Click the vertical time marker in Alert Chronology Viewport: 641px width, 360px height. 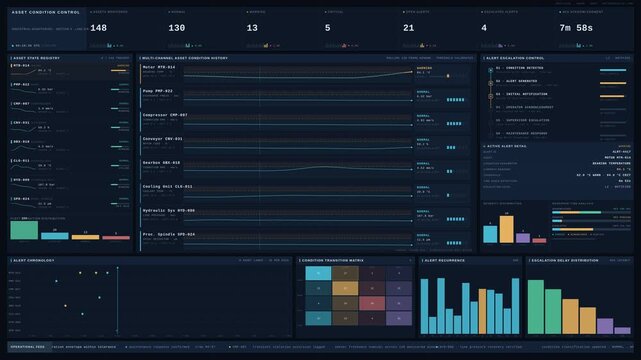pos(117,300)
